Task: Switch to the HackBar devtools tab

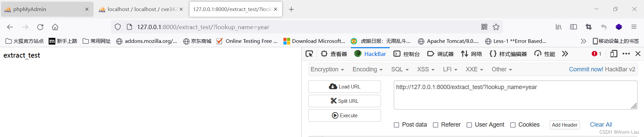Action: tap(370, 54)
